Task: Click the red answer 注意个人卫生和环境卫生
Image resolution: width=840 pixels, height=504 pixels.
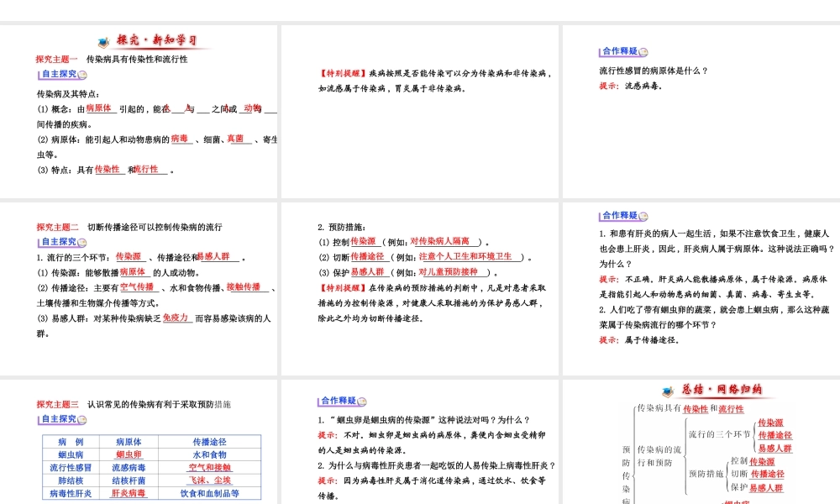Action: (465, 256)
